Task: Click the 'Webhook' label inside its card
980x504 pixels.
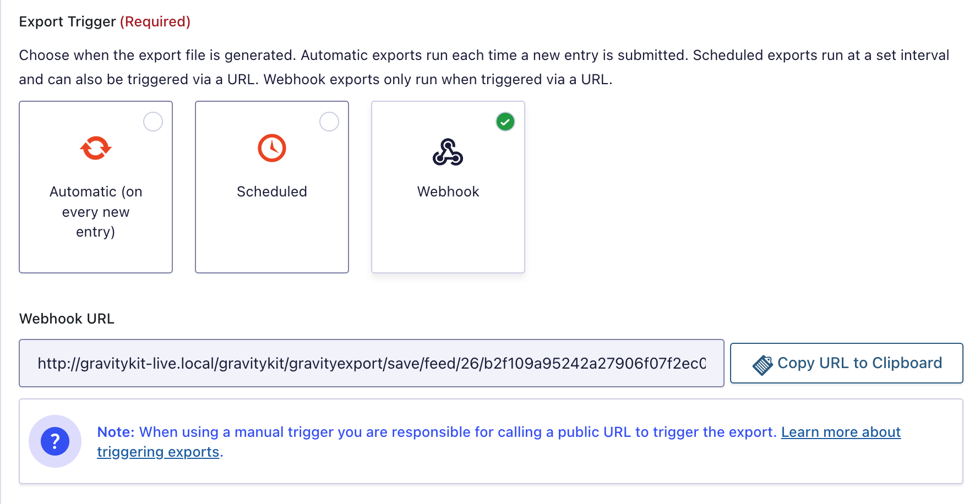Action: [x=448, y=191]
